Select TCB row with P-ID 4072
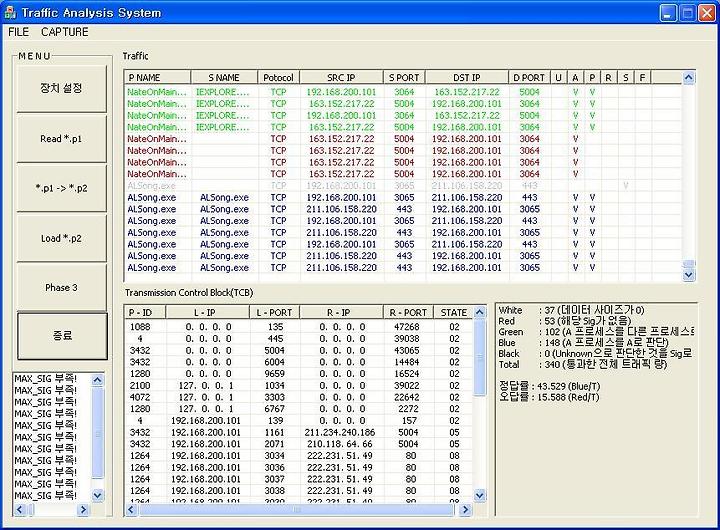 coord(299,397)
